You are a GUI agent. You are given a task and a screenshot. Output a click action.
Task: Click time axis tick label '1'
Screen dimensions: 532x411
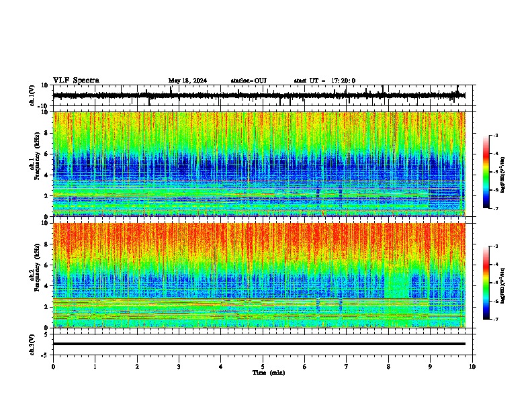95,367
